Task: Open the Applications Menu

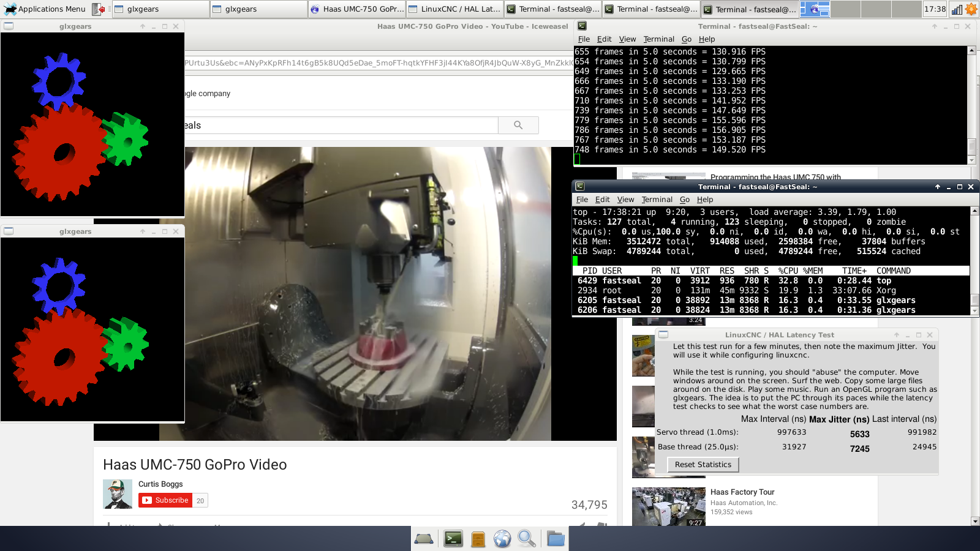Action: (44, 9)
